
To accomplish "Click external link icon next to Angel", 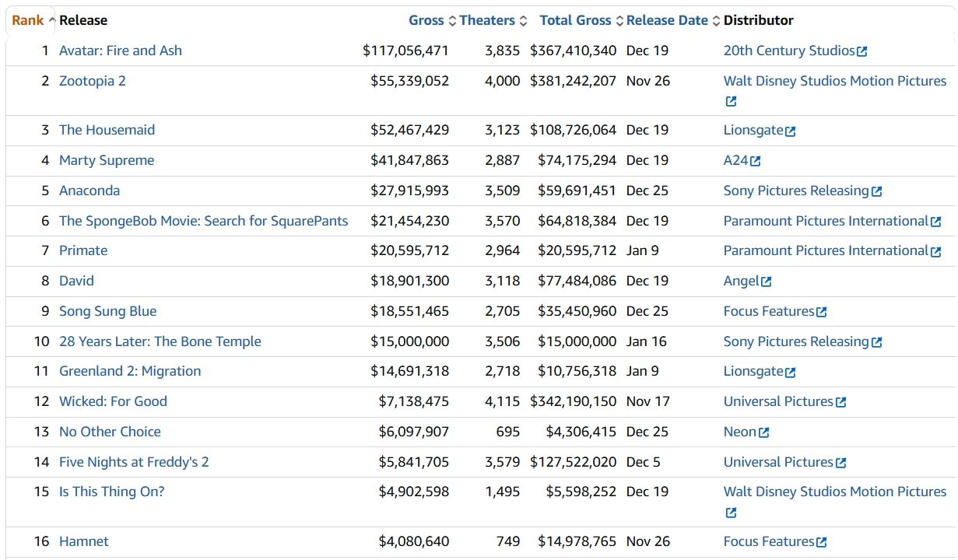I will [767, 282].
